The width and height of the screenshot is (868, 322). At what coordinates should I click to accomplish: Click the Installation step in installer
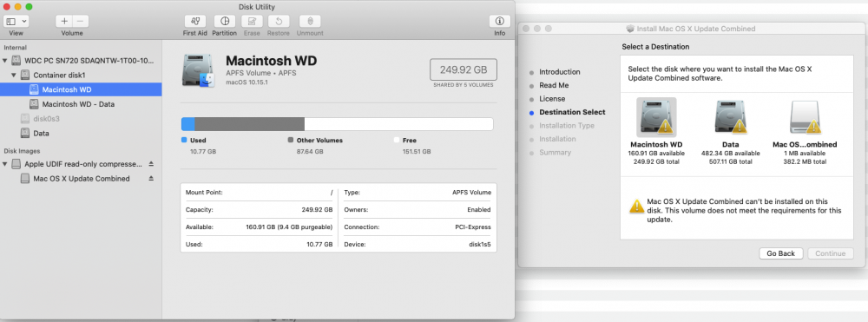[557, 139]
